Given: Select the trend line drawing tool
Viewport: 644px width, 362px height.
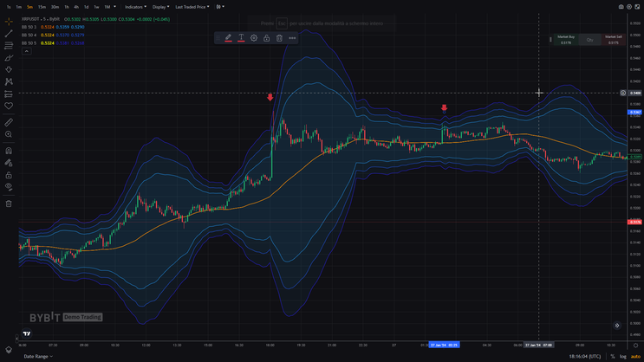Looking at the screenshot, I should [9, 33].
